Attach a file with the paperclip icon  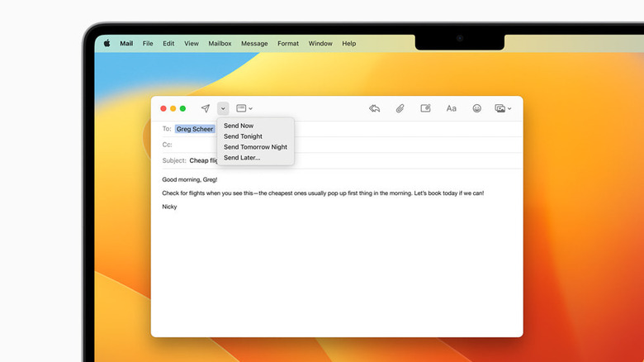click(400, 108)
